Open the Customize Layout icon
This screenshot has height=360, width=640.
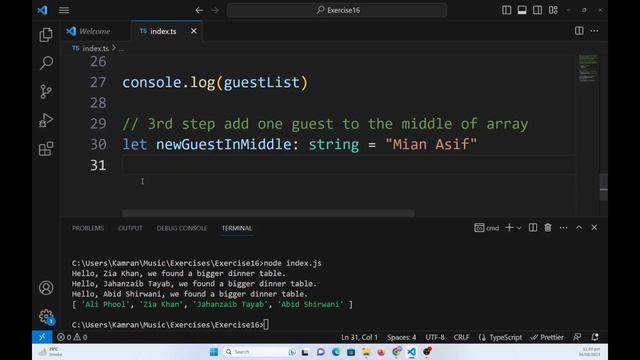click(x=553, y=10)
